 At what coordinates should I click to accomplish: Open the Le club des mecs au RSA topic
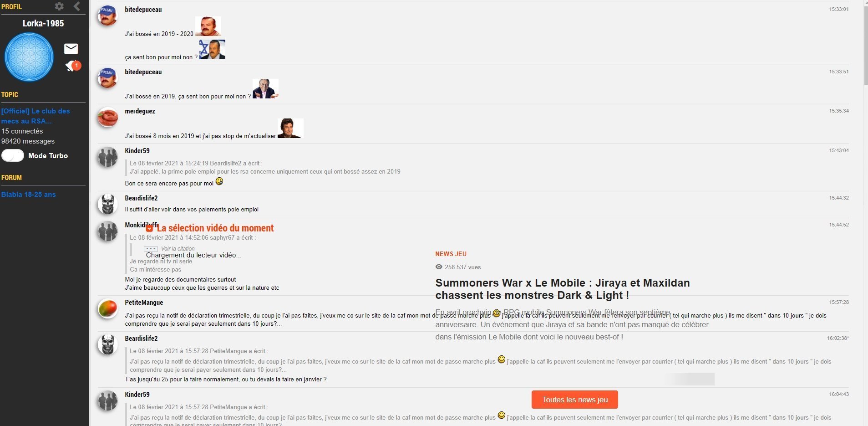[x=36, y=116]
